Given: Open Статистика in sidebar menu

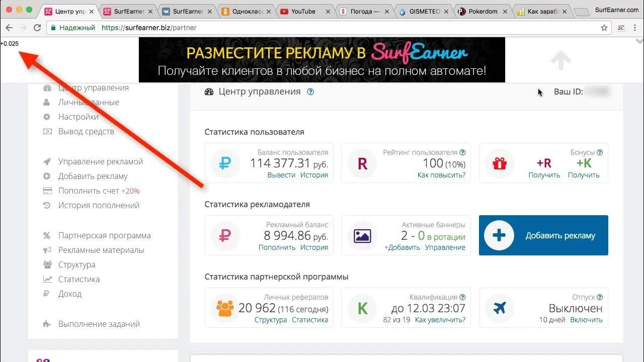Looking at the screenshot, I should tap(79, 280).
